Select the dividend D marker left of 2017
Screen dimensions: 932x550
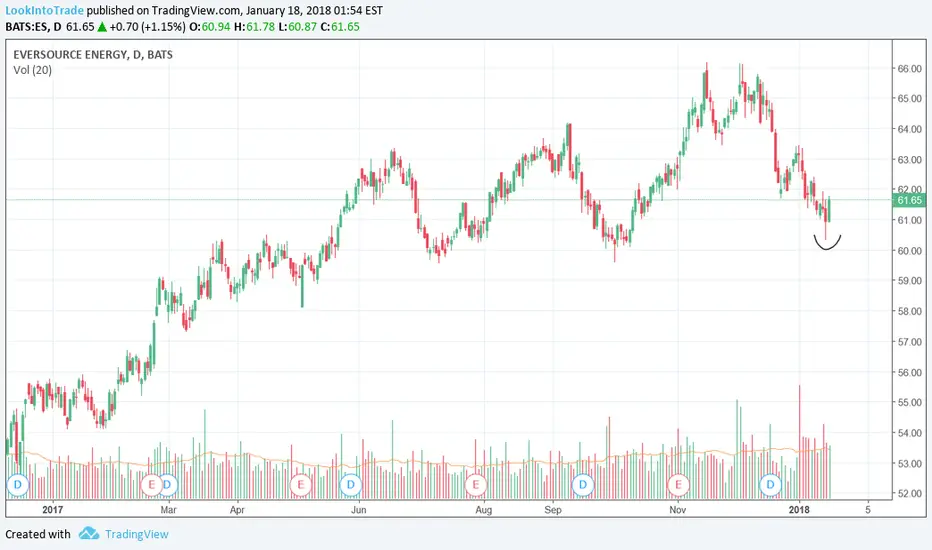(18, 485)
